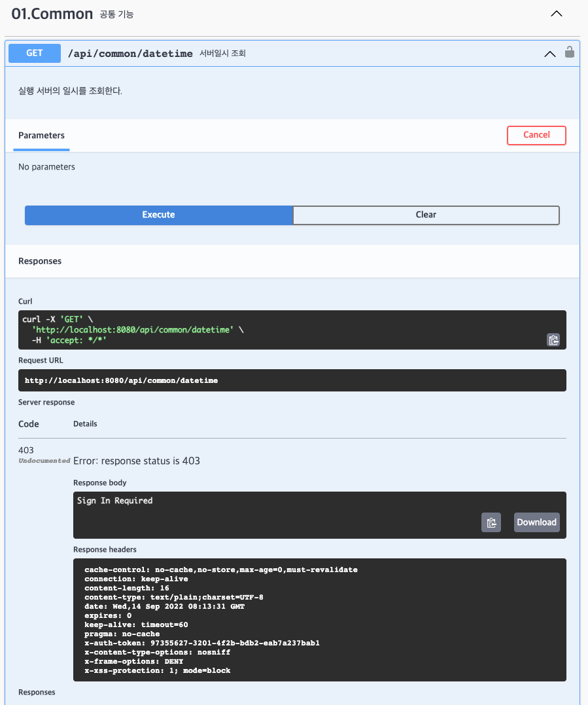Click the 'Sign In Required' response text
This screenshot has width=588, height=705.
pyautogui.click(x=114, y=500)
